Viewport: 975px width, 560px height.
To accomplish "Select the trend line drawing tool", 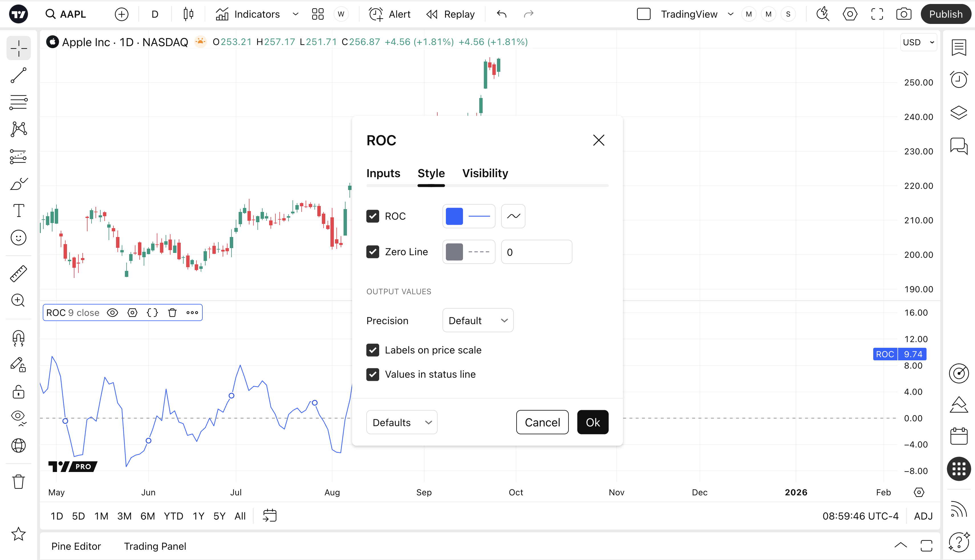I will tap(19, 75).
